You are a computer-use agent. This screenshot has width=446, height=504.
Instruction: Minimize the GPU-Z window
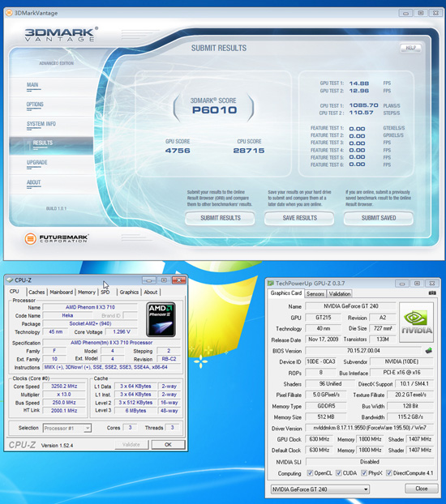pos(402,284)
